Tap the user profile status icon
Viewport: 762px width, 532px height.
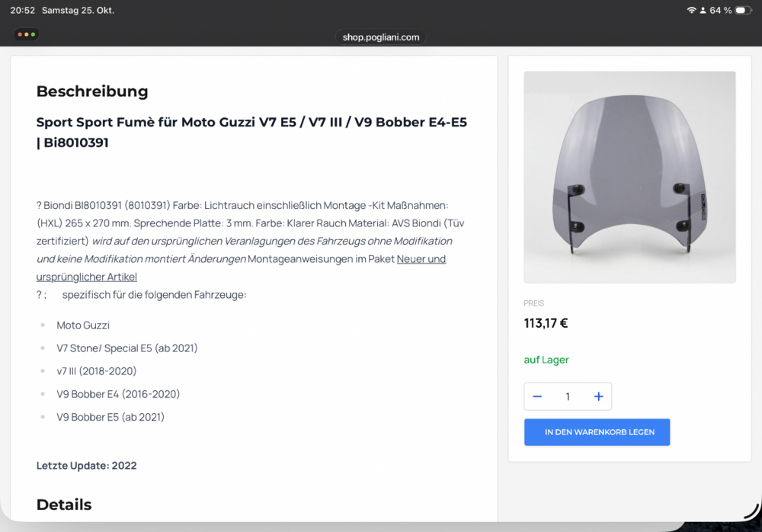click(703, 11)
